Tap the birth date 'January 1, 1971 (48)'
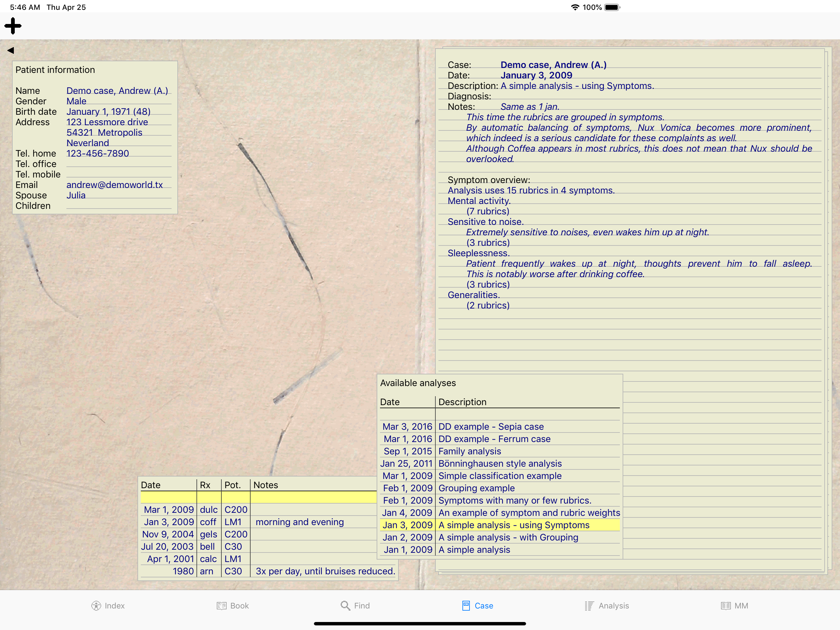 coord(108,112)
